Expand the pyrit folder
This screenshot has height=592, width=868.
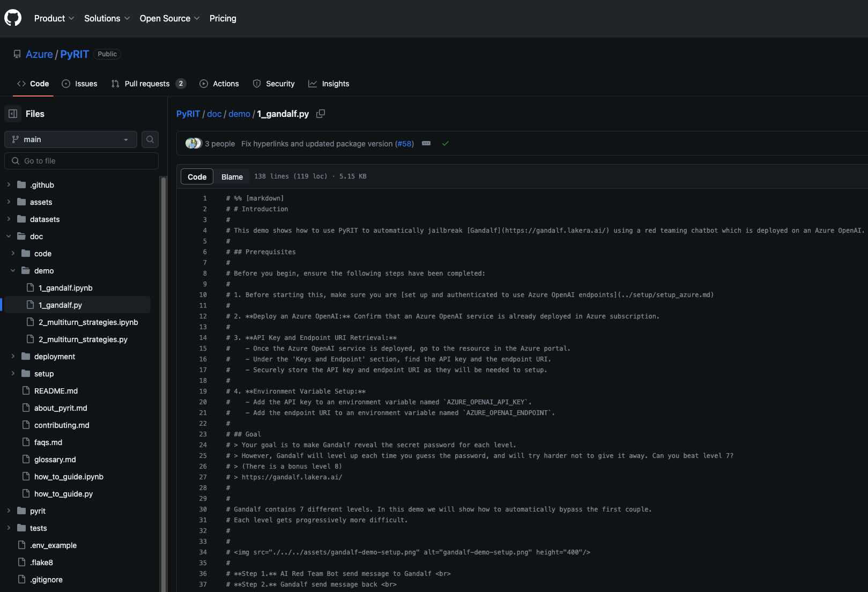pyautogui.click(x=9, y=511)
